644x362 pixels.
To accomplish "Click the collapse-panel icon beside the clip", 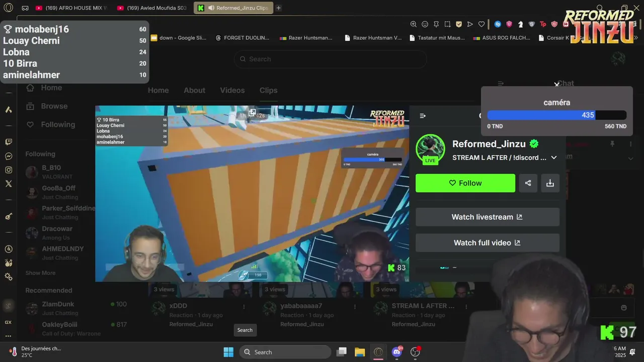I will pos(423,116).
